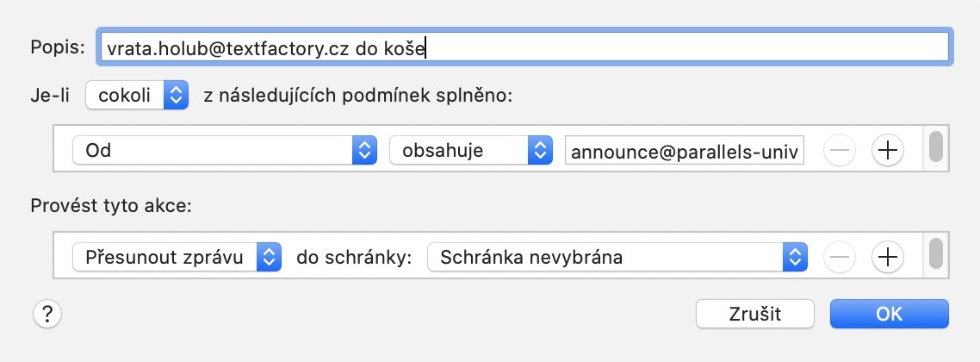Click the actions list scrollbar
Screen dimensions: 980x362
click(x=935, y=253)
